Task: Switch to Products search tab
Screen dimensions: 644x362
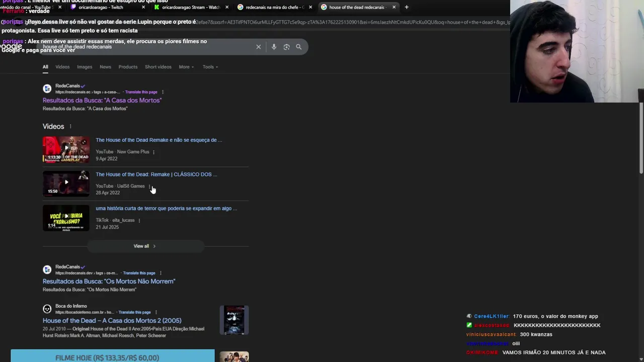Action: [x=128, y=67]
